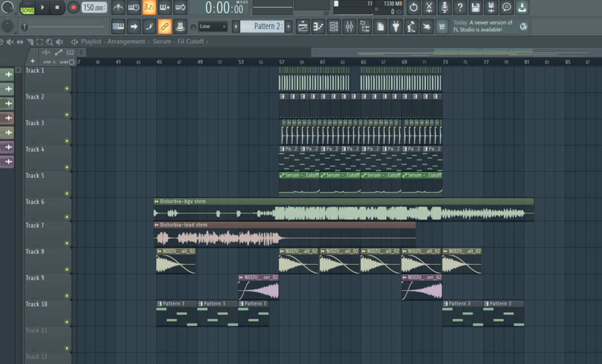
Task: Open help with the question mark icon
Action: (460, 7)
